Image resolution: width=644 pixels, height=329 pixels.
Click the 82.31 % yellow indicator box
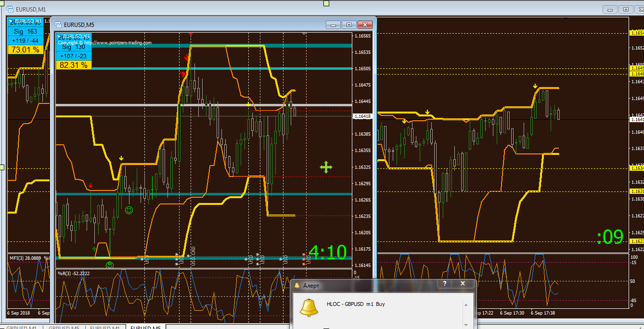coord(74,65)
